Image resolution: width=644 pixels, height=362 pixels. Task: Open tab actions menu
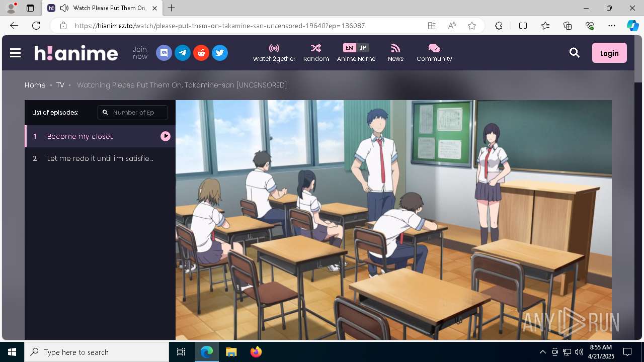[30, 8]
